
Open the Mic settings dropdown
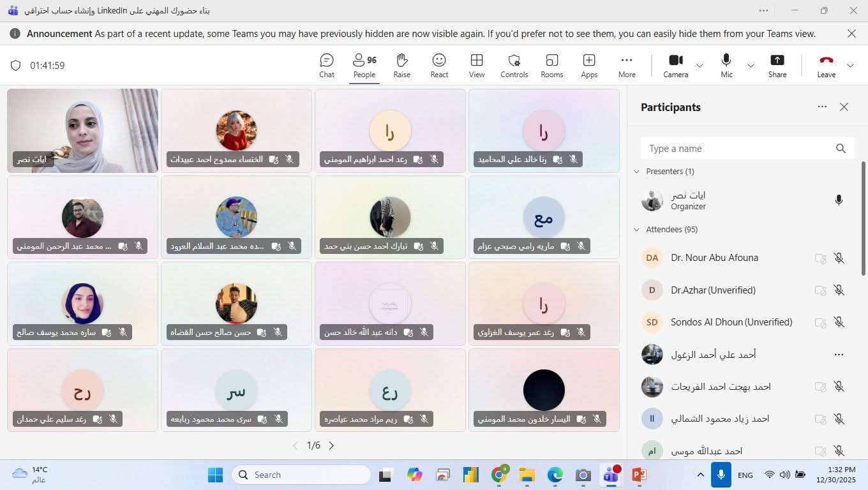pos(751,65)
